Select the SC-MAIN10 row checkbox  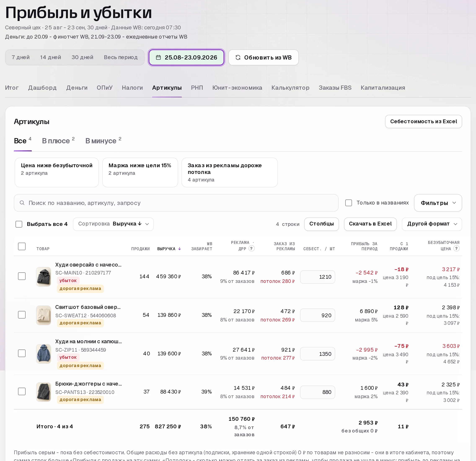click(x=22, y=276)
